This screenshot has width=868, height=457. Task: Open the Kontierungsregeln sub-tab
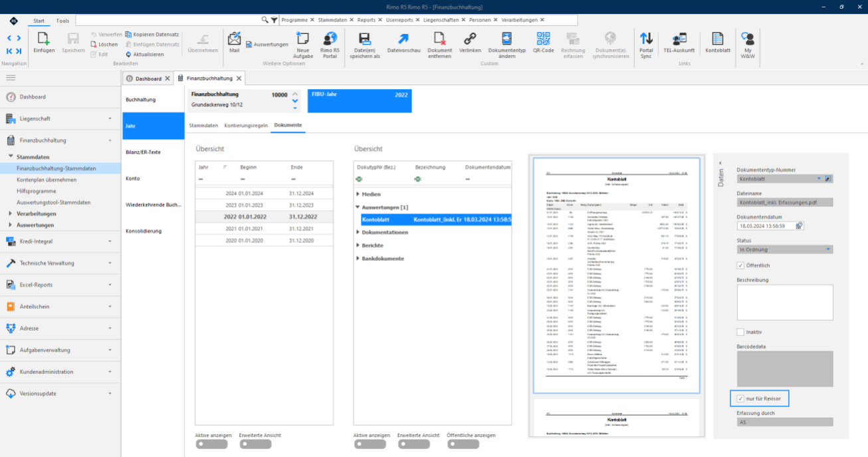pos(245,125)
